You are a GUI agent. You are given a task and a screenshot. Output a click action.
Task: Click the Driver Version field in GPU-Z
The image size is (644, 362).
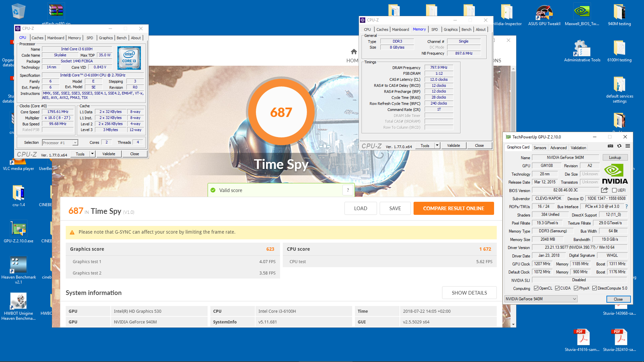point(579,247)
